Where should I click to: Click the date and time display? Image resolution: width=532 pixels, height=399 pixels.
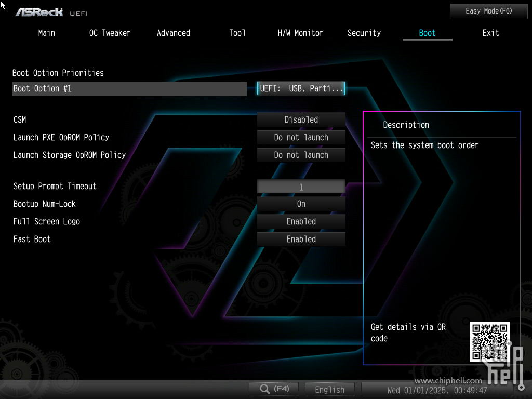click(x=437, y=390)
